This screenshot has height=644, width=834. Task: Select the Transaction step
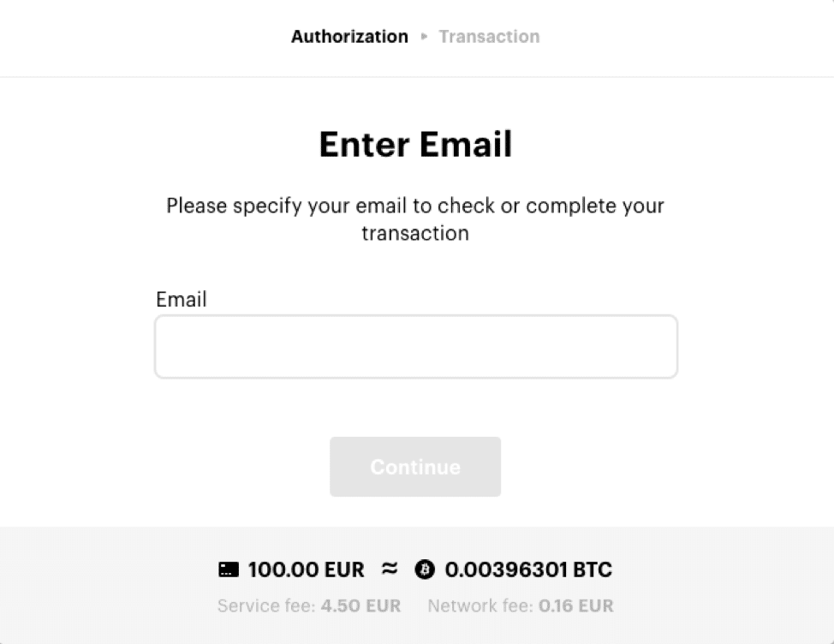[489, 37]
